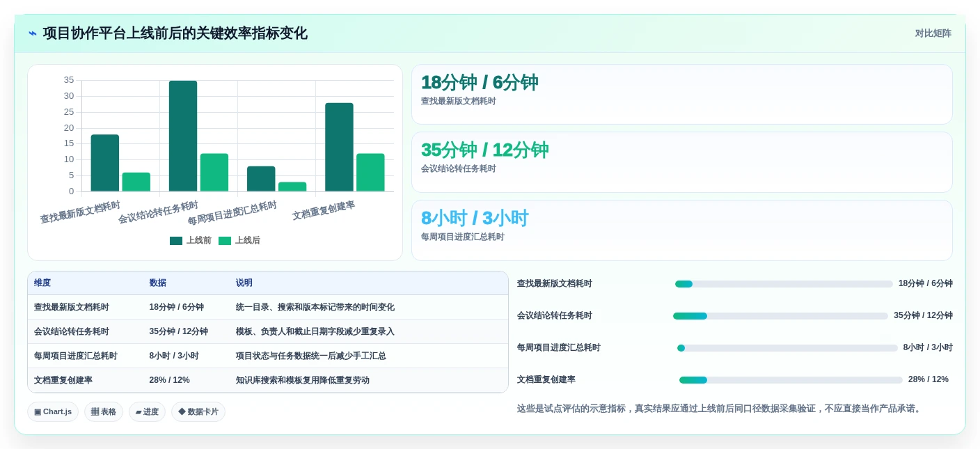This screenshot has width=980, height=449.
Task: Click the tallest 上线前 bar for 会议结论转任务耗时
Action: pyautogui.click(x=183, y=136)
